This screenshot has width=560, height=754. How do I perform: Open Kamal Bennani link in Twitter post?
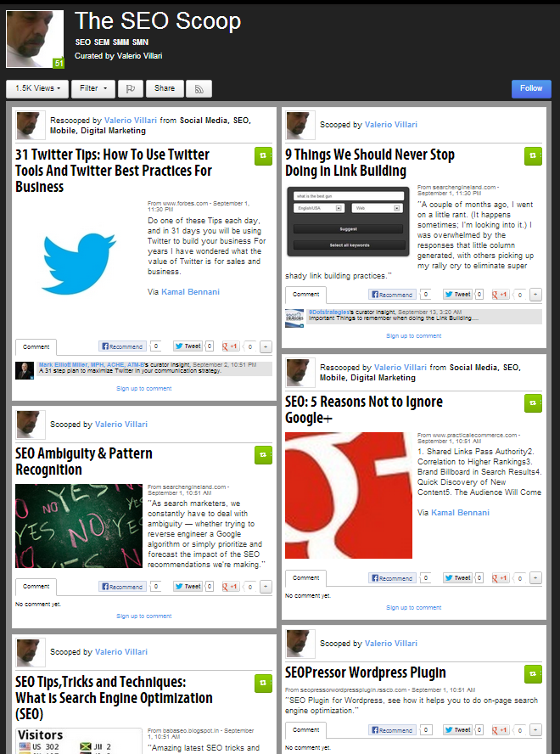pyautogui.click(x=190, y=292)
